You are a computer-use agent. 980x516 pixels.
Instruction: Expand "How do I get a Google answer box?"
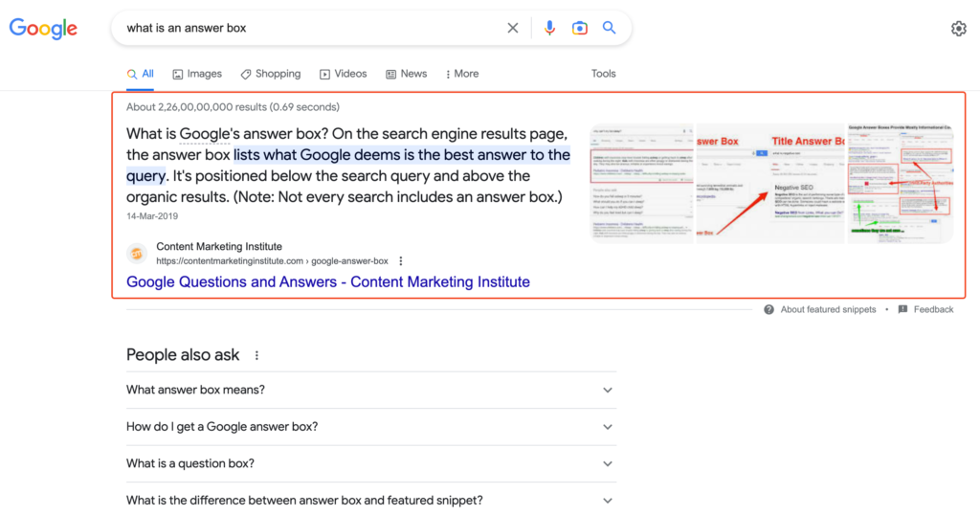click(x=607, y=427)
